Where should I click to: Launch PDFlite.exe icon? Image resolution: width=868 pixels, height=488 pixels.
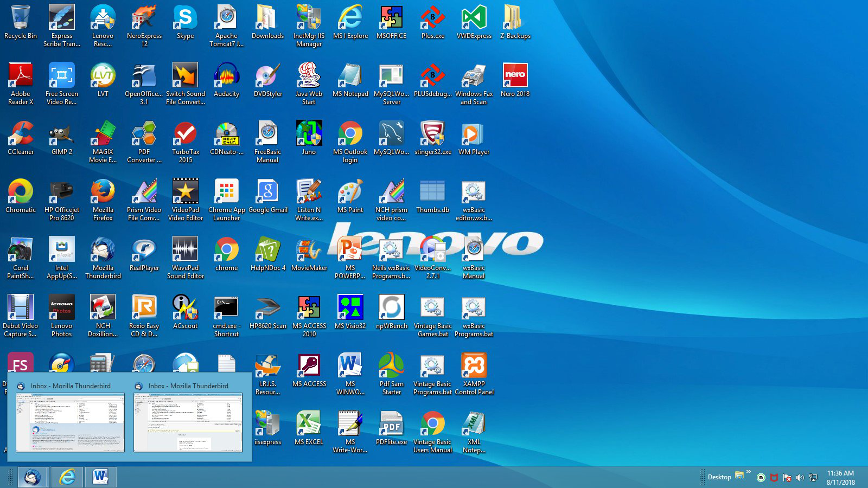tap(392, 429)
